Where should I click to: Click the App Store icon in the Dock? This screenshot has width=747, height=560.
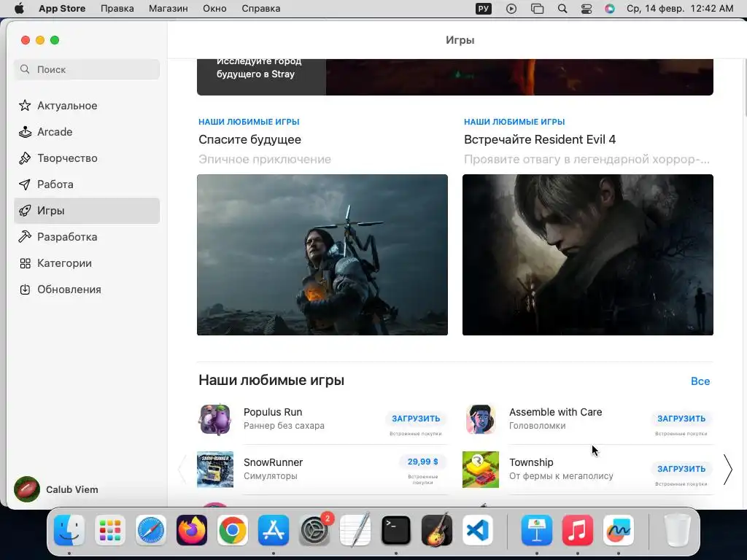pos(274,530)
